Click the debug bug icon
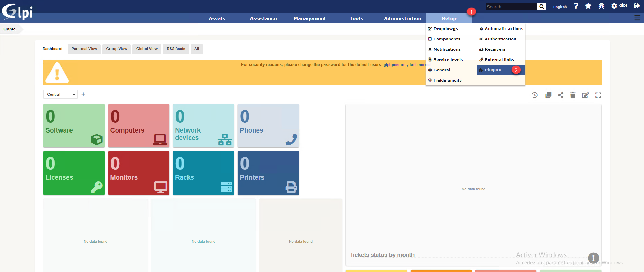Screen dimensions: 644x272 coord(601,6)
